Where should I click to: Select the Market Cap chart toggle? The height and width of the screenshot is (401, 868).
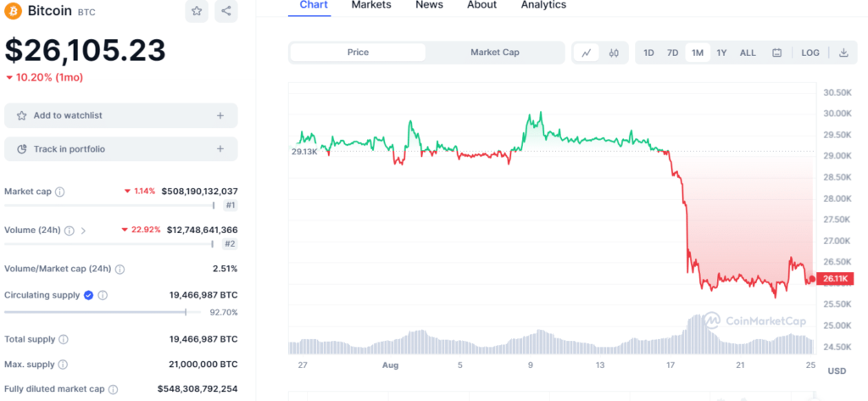[x=495, y=52]
